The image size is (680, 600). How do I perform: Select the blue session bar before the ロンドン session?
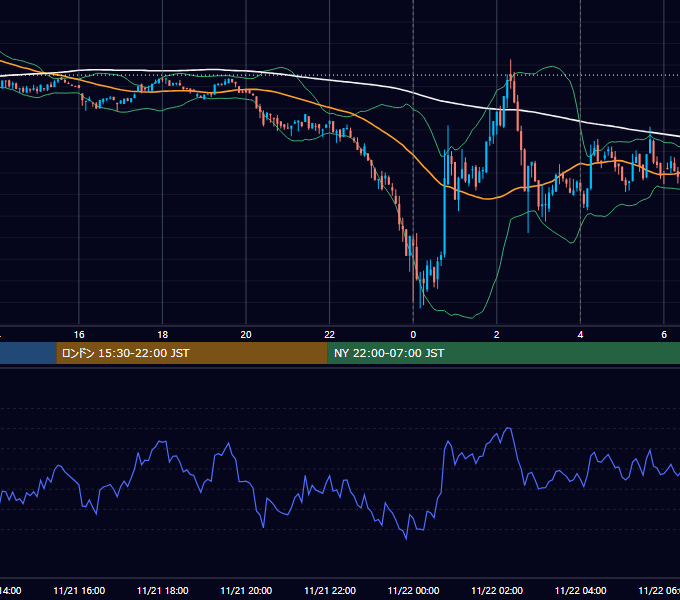[28, 353]
